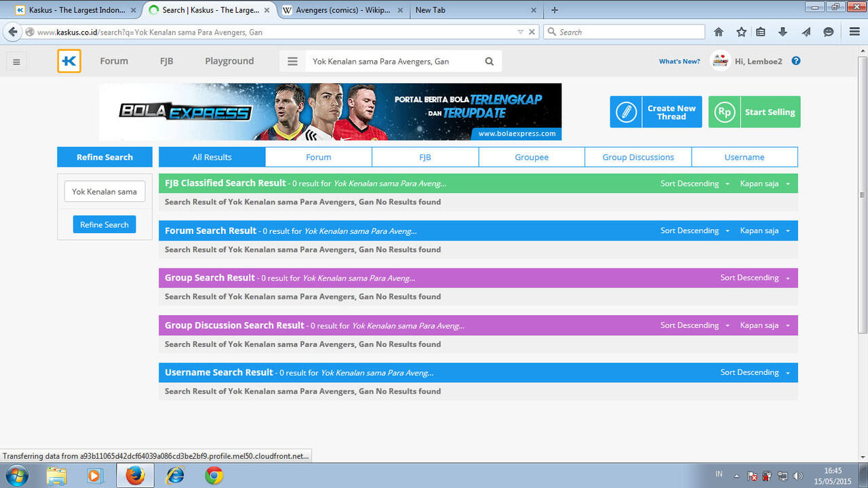Open Username result Sort Descending dropdown

(x=755, y=372)
